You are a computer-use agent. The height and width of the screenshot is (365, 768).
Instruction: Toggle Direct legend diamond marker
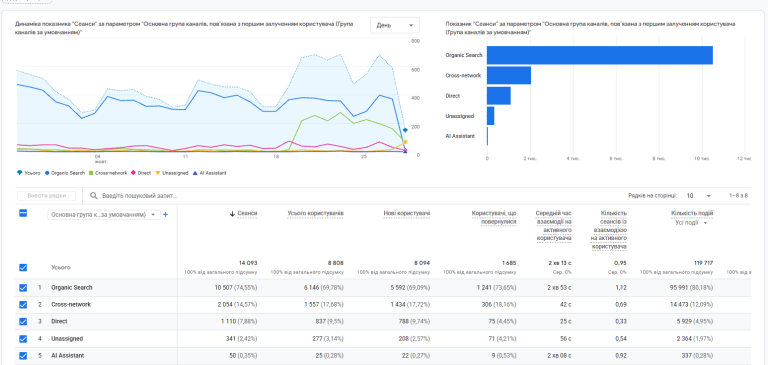pos(134,173)
